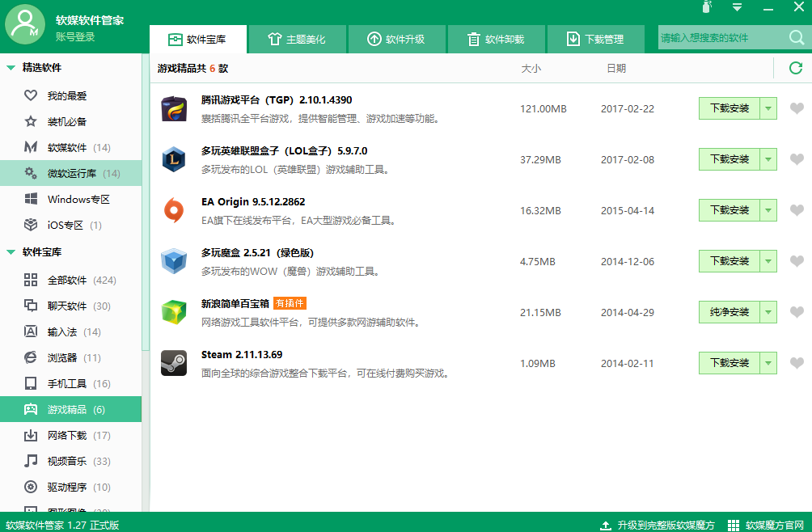This screenshot has height=532, width=812.
Task: Focus the software search input field
Action: pyautogui.click(x=722, y=38)
